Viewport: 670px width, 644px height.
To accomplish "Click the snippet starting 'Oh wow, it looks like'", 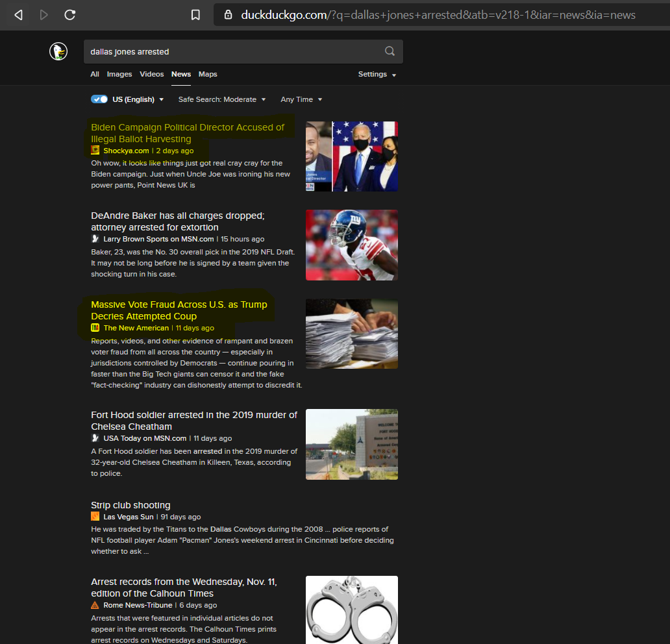I will click(191, 174).
